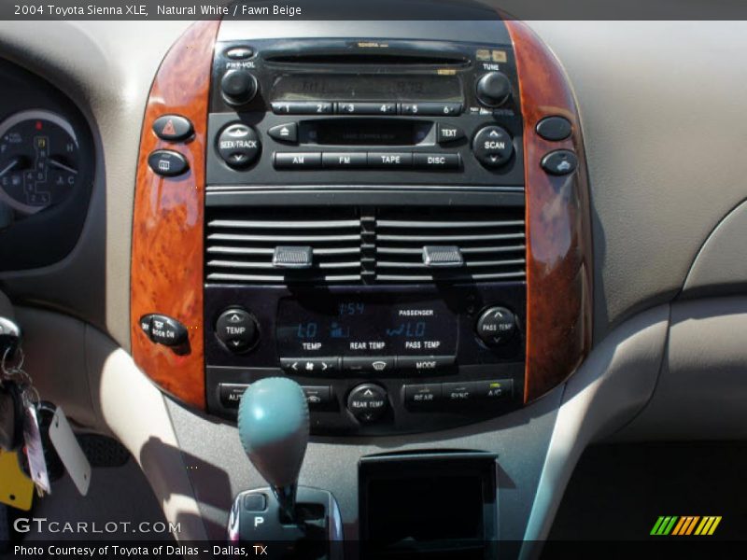Touch the CD loading slot

[366, 60]
